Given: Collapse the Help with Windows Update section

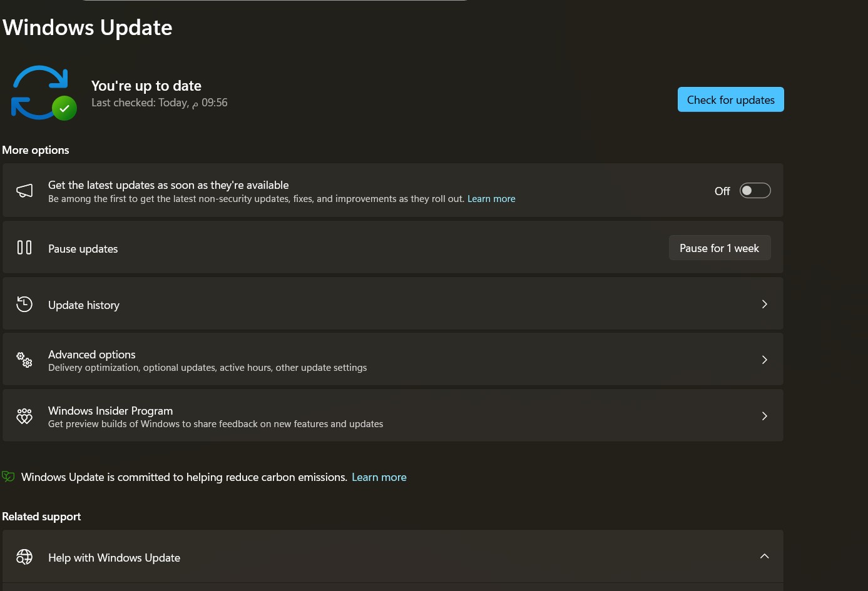Looking at the screenshot, I should point(764,556).
